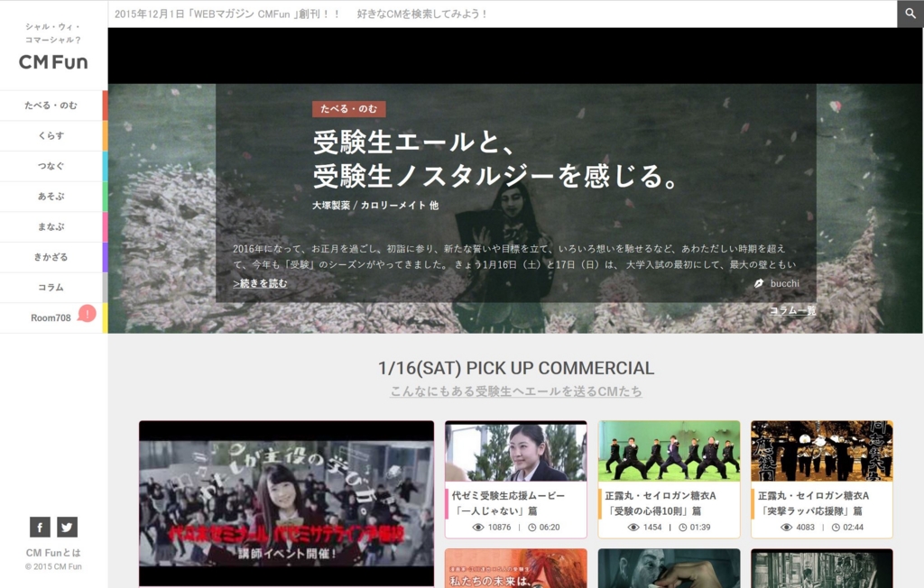Click the red notification badge on Room708

pyautogui.click(x=88, y=314)
